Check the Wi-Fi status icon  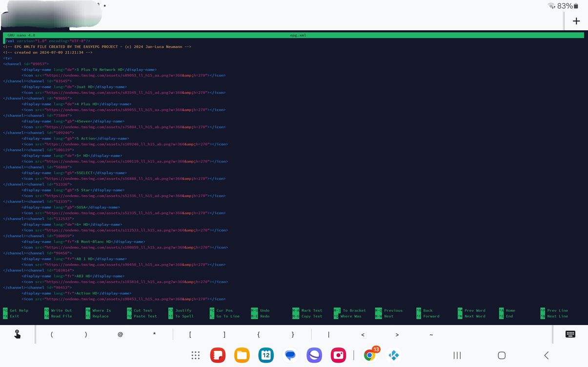[x=552, y=6]
